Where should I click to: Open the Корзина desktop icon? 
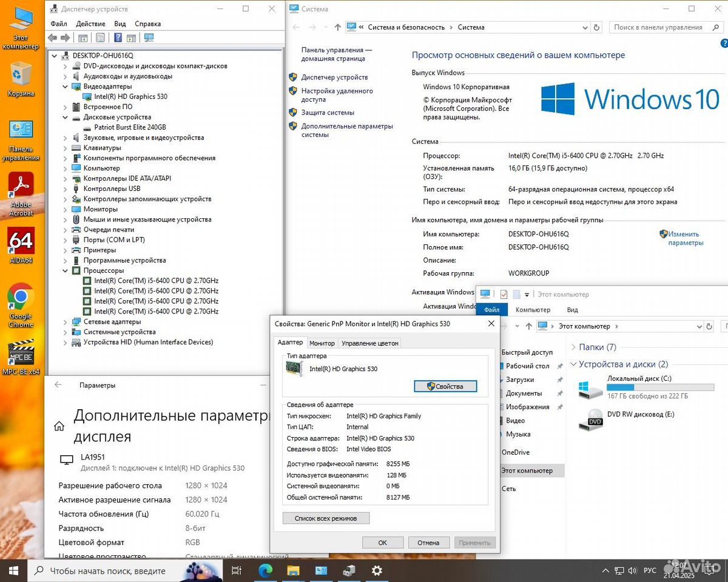pyautogui.click(x=21, y=79)
